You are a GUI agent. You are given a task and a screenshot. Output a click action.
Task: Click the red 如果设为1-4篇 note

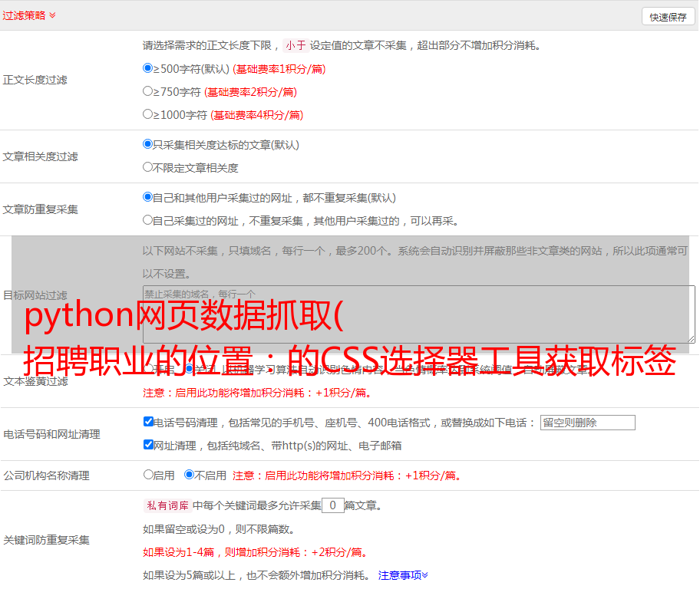tap(256, 552)
